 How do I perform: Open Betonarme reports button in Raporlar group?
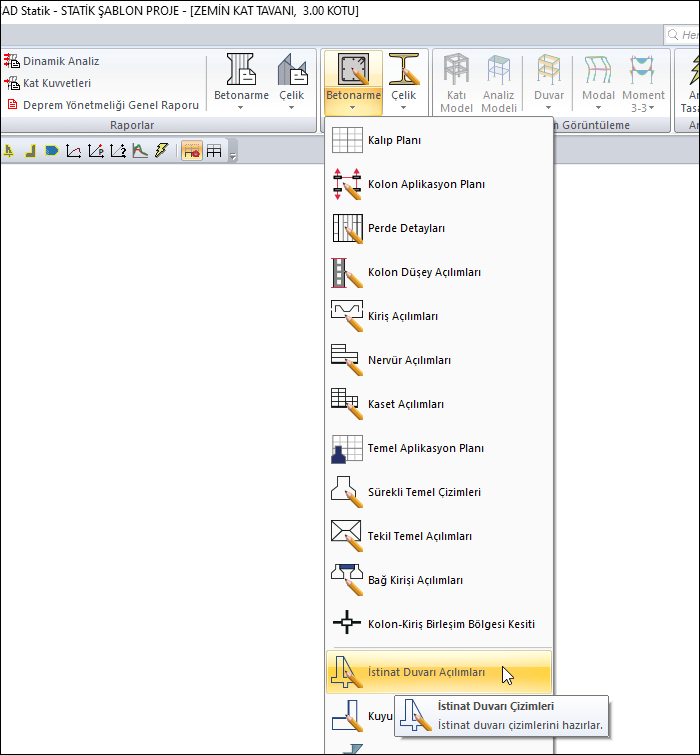point(241,77)
